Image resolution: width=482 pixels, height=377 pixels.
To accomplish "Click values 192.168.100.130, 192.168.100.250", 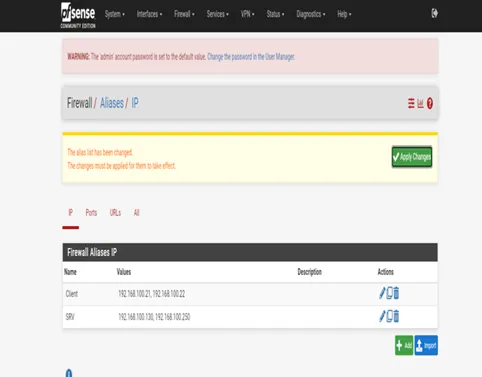I will click(x=154, y=317).
